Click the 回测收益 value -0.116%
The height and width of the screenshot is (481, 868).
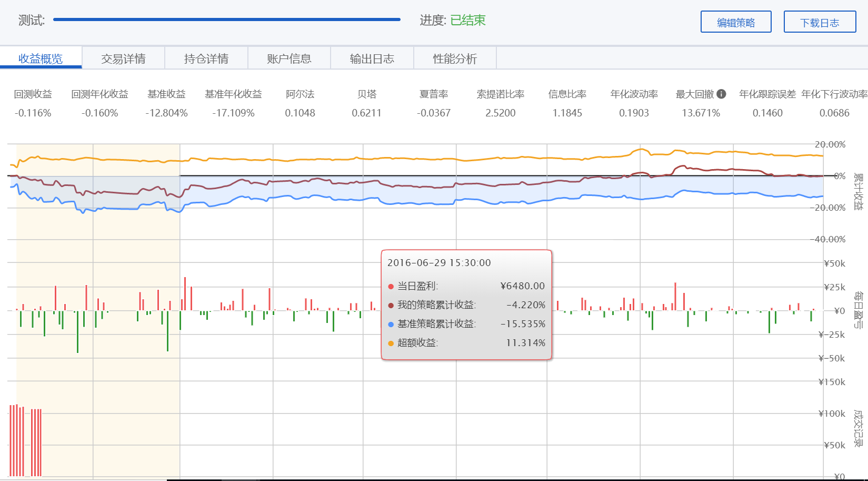pyautogui.click(x=33, y=113)
